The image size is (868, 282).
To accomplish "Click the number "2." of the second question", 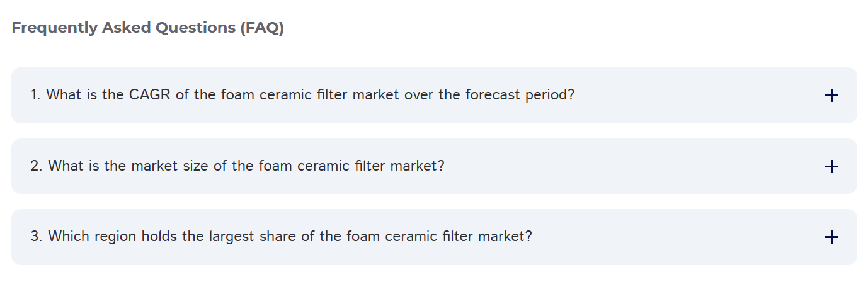I will (37, 166).
